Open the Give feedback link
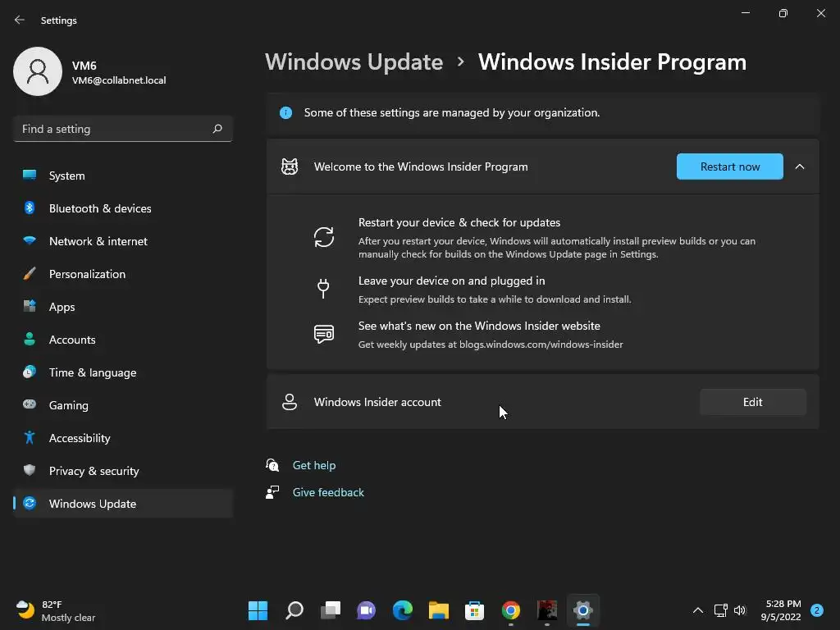This screenshot has width=840, height=630. pos(328,492)
